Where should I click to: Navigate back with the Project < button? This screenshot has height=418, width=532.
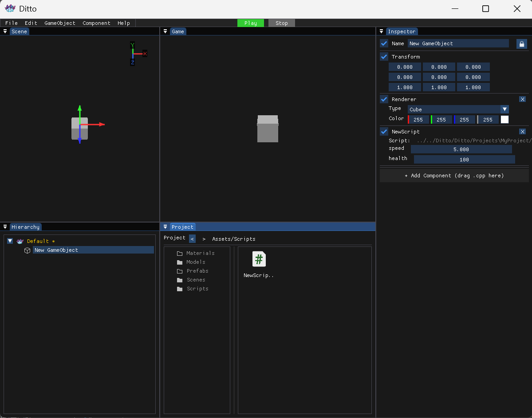[192, 239]
